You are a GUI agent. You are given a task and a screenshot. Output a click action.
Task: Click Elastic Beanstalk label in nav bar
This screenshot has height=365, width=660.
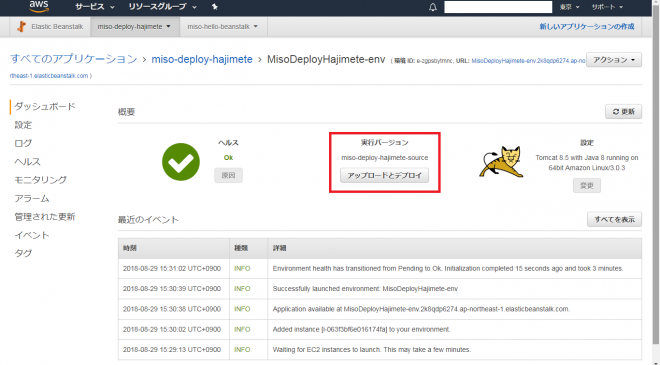pyautogui.click(x=57, y=27)
